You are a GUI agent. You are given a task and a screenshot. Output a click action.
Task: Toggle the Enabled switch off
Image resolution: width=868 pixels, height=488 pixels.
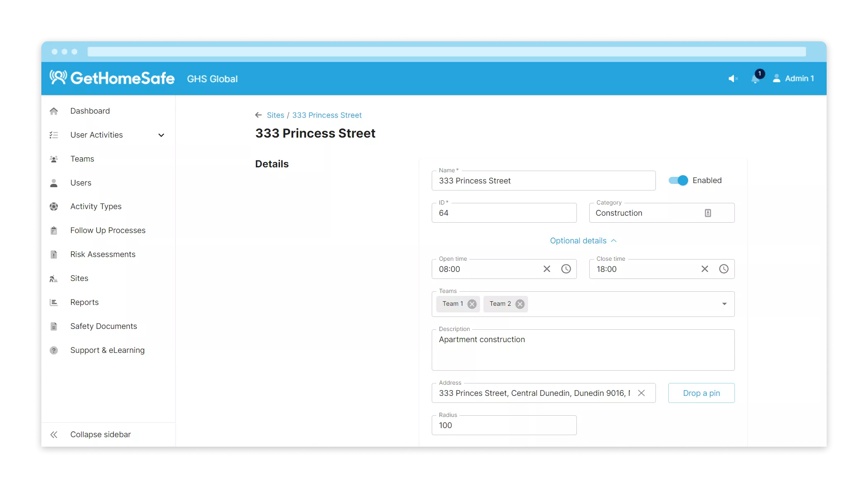[678, 181]
